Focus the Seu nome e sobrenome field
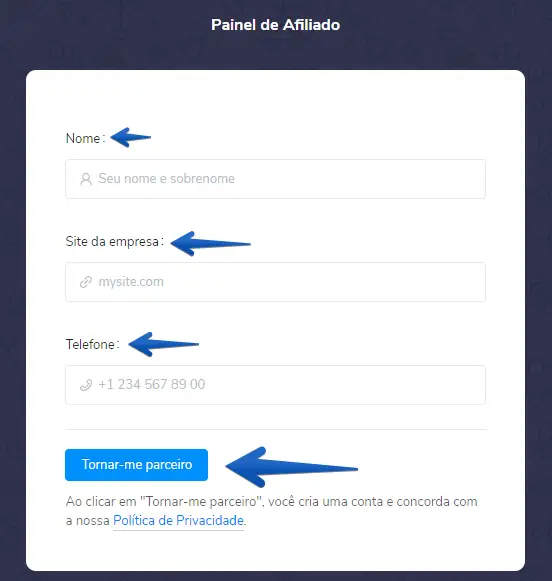The height and width of the screenshot is (581, 552). tap(275, 179)
